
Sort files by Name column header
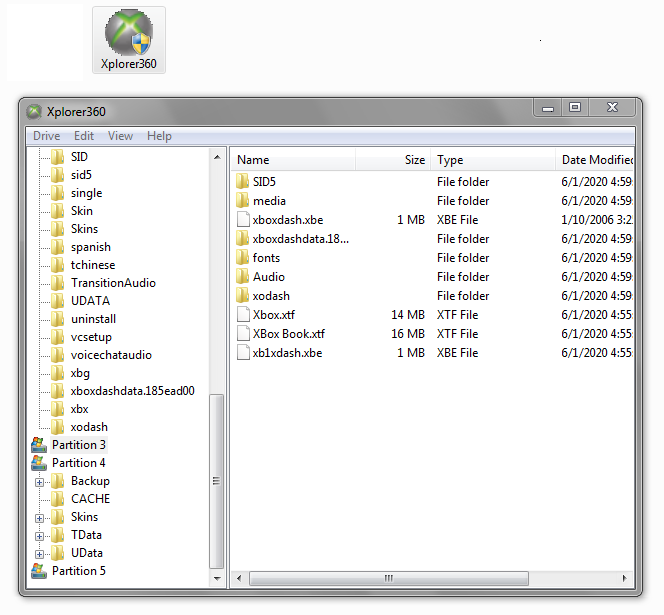click(293, 160)
